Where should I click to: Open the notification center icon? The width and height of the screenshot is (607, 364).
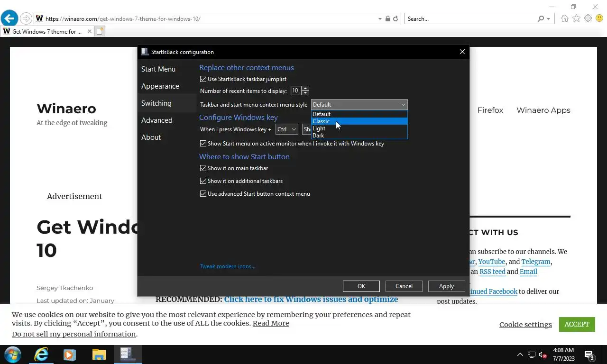[589, 355]
